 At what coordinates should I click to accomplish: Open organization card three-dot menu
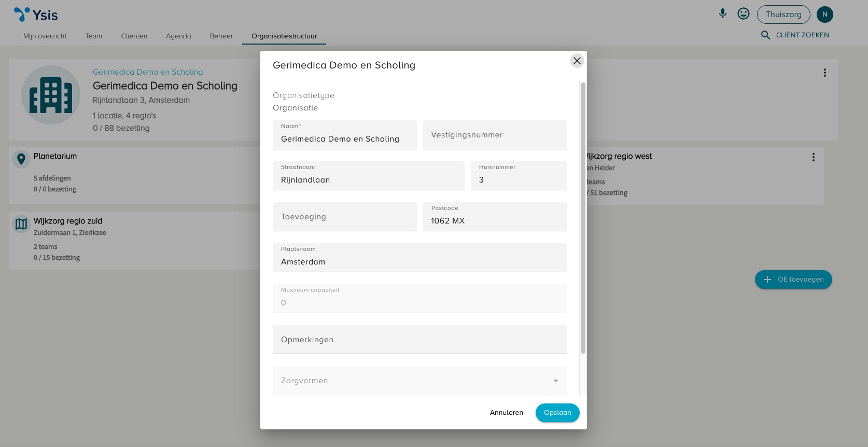824,73
